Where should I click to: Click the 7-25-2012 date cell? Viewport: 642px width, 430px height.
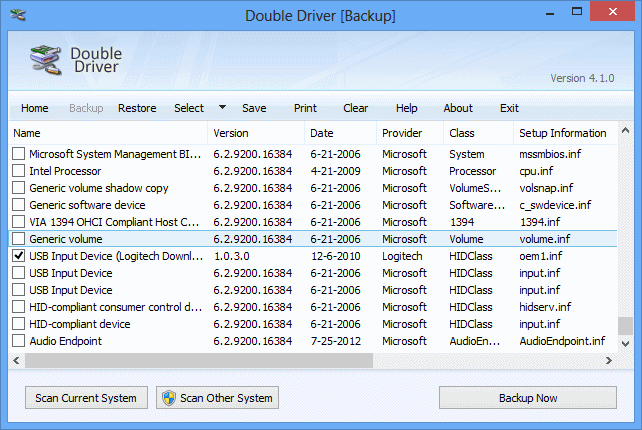[336, 341]
